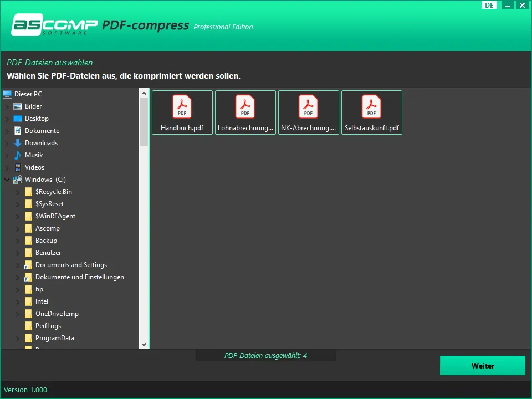Viewport: 532px width, 399px height.
Task: Click the Handbuch.pdf file name
Action: (x=182, y=128)
